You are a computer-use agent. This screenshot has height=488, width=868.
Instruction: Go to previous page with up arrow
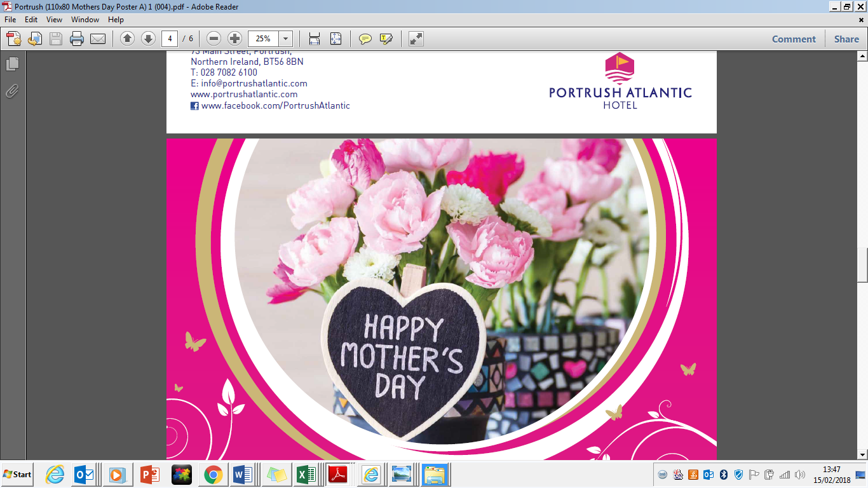127,39
